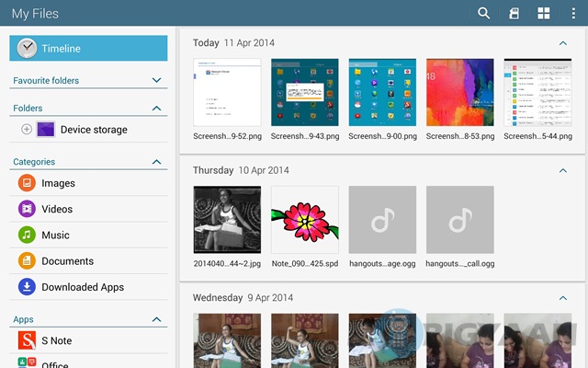Open Screensh...9-00.png thumbnail
The image size is (588, 368).
tap(382, 92)
